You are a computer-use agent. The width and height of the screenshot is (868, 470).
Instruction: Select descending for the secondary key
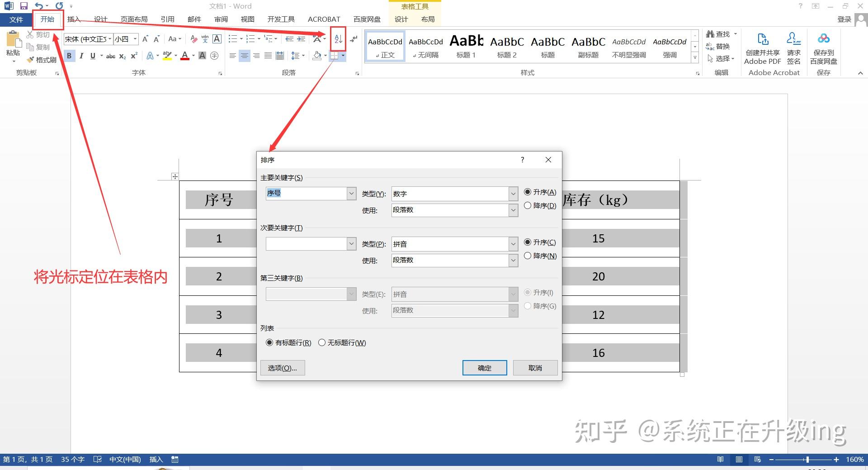click(540, 256)
